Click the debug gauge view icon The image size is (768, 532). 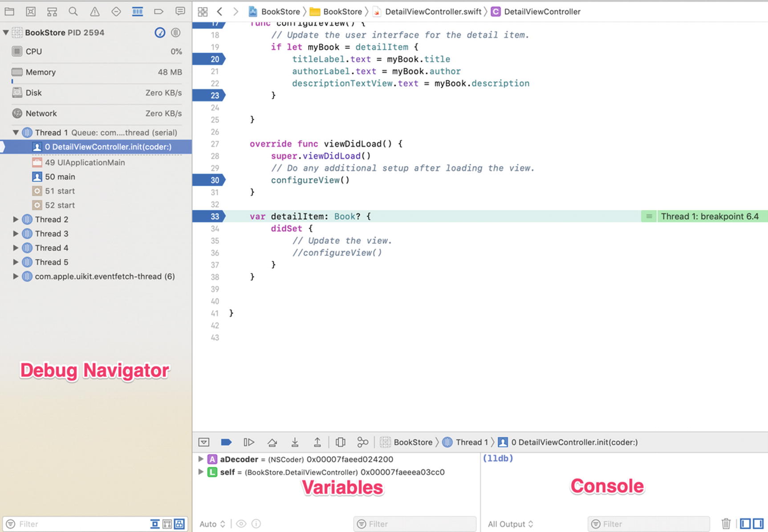[160, 32]
